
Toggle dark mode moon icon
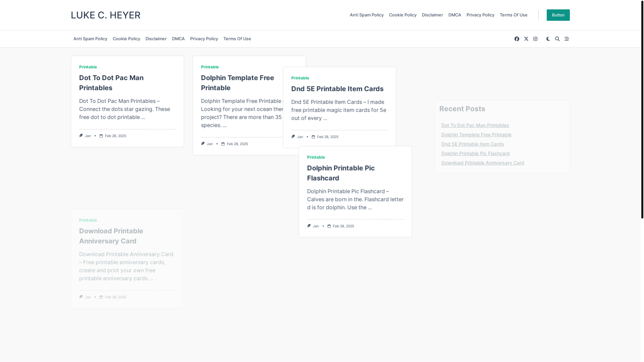(548, 39)
